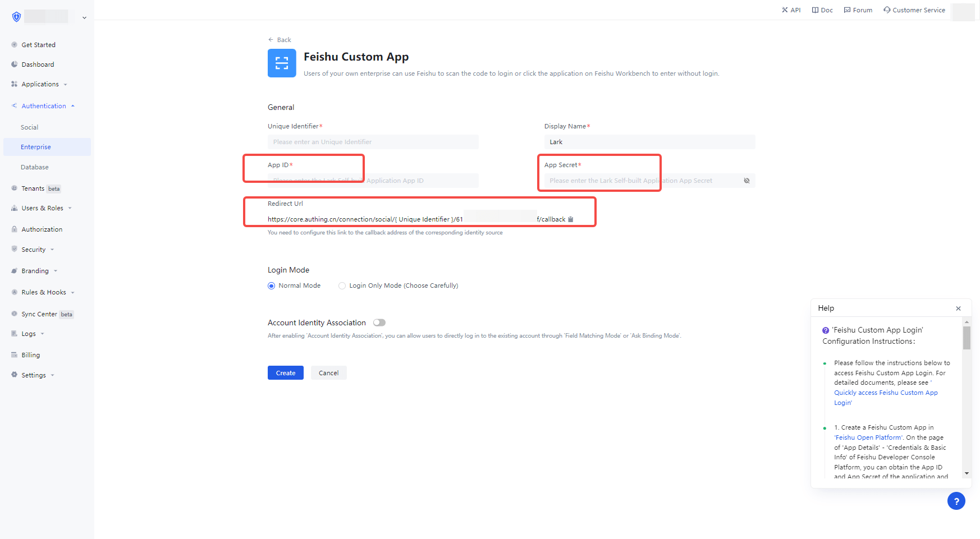Toggle App Secret visibility eye icon

pyautogui.click(x=747, y=181)
